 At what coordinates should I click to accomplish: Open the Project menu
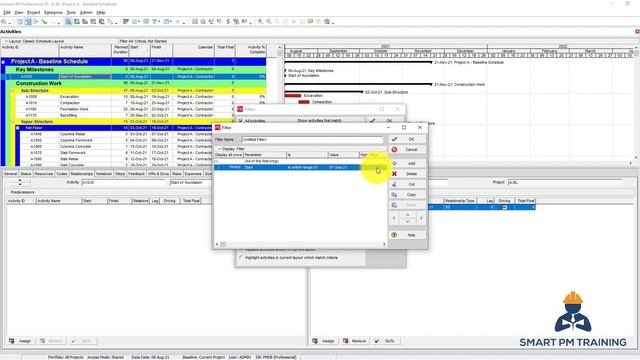tap(34, 13)
